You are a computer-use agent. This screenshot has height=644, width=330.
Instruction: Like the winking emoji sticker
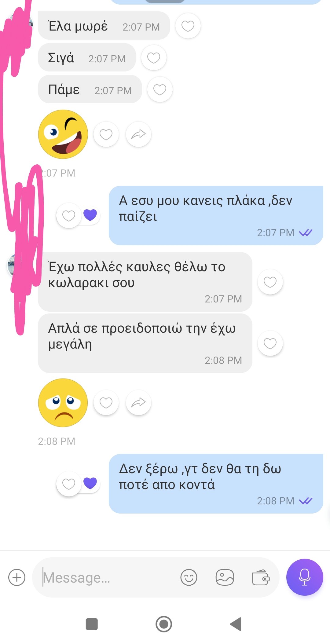106,134
